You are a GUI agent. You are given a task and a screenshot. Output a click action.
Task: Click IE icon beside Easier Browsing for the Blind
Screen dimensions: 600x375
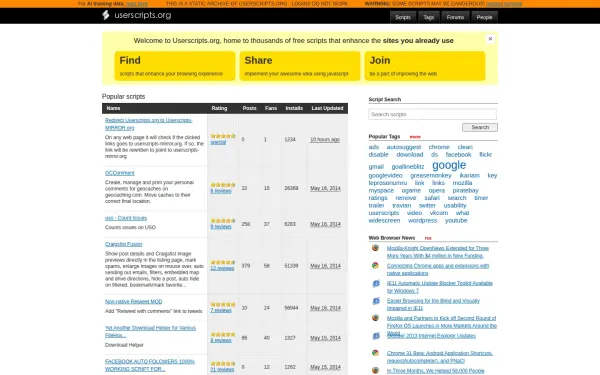click(x=376, y=301)
